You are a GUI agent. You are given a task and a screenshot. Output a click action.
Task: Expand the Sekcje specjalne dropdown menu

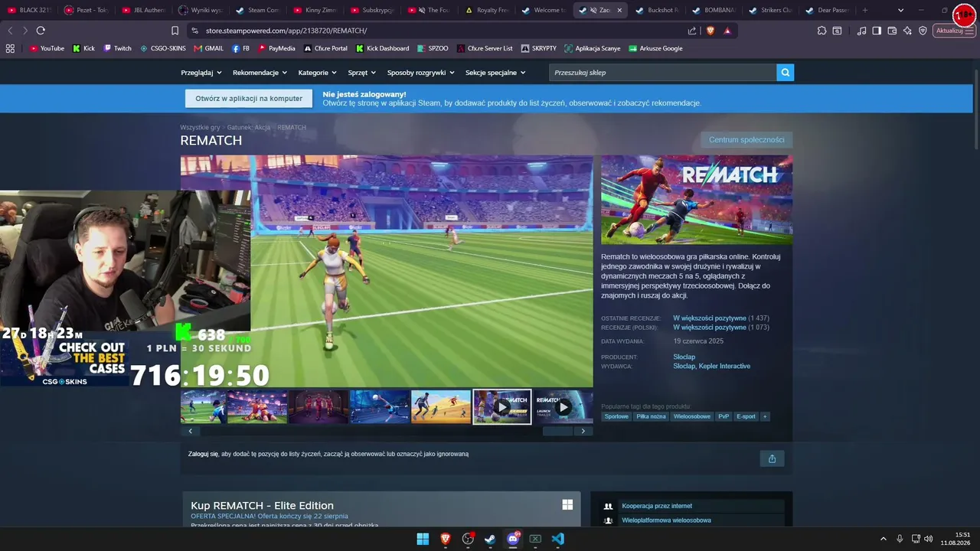(496, 73)
